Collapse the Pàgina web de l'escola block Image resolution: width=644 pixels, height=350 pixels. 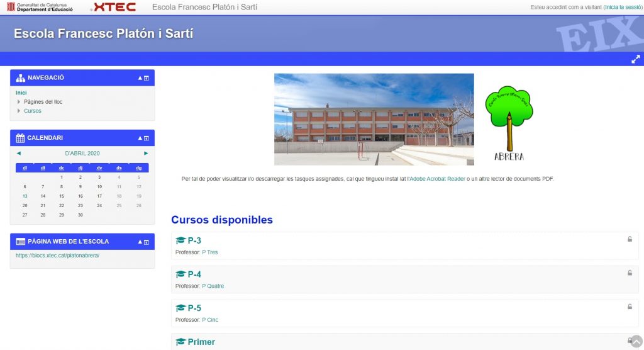click(x=140, y=242)
